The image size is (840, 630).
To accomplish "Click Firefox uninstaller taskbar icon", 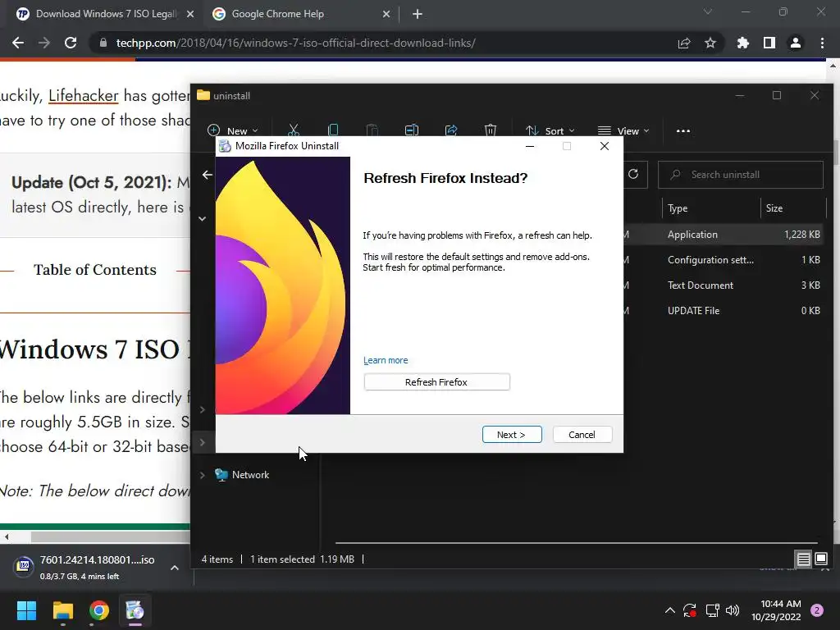I will point(135,610).
